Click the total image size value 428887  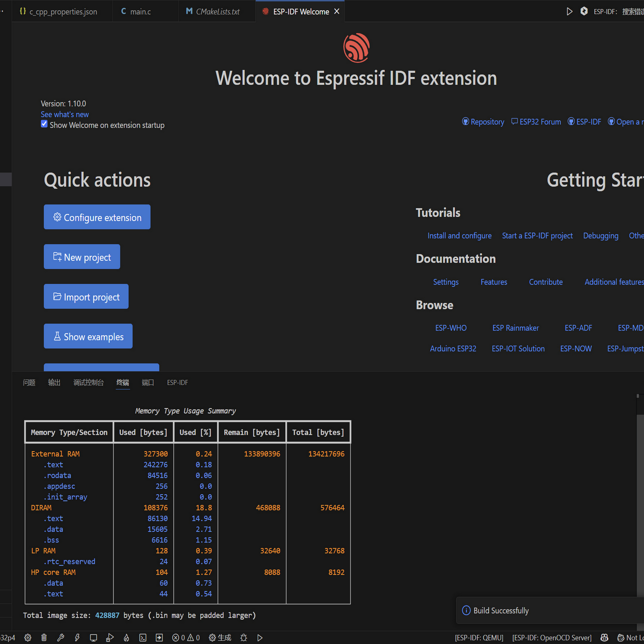point(107,616)
